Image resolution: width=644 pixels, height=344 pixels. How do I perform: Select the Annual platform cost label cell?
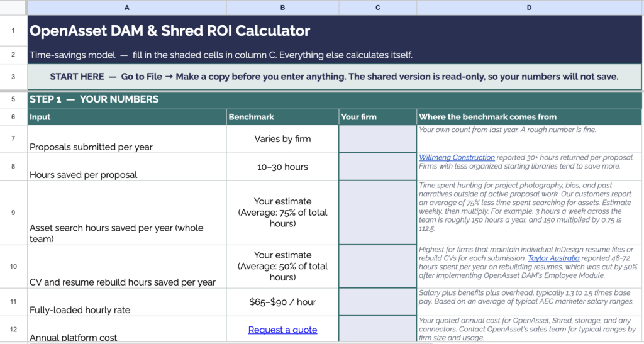127,330
